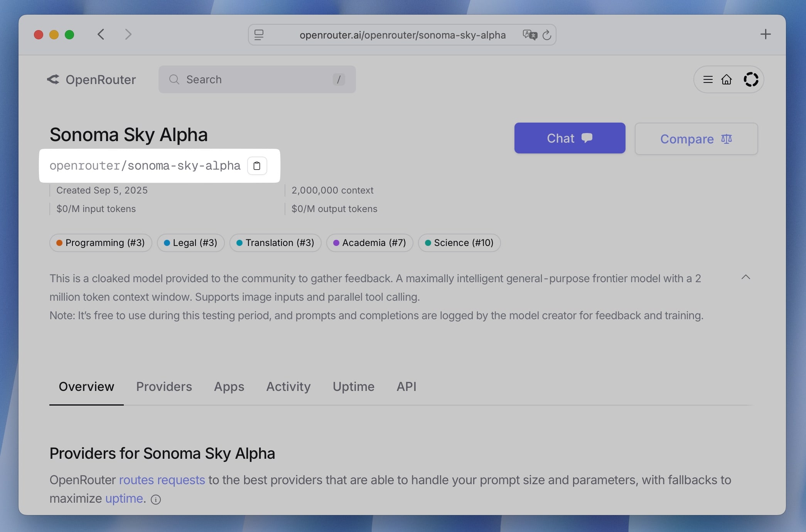The image size is (806, 532).
Task: Copy the model ID with clipboard icon
Action: coord(257,166)
